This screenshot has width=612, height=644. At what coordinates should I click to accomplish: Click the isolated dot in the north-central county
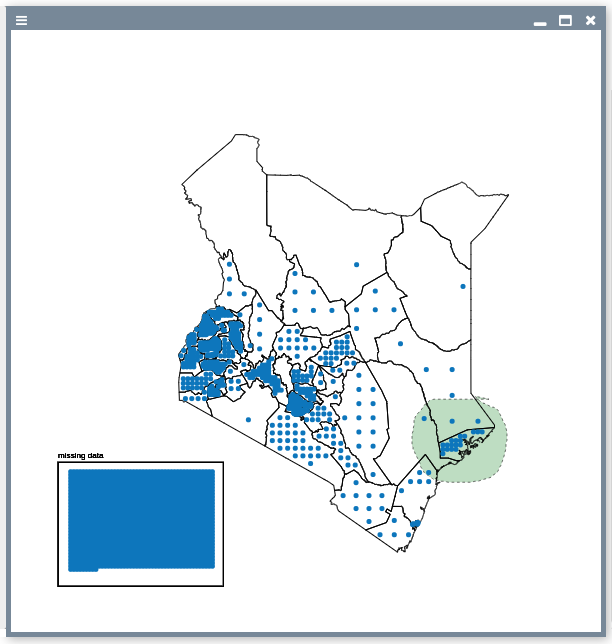[356, 264]
